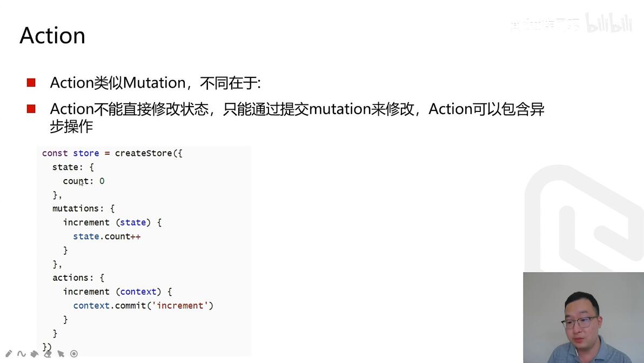This screenshot has width=644, height=363.
Task: Click the "context.commit('increment')" code line
Action: (x=143, y=306)
